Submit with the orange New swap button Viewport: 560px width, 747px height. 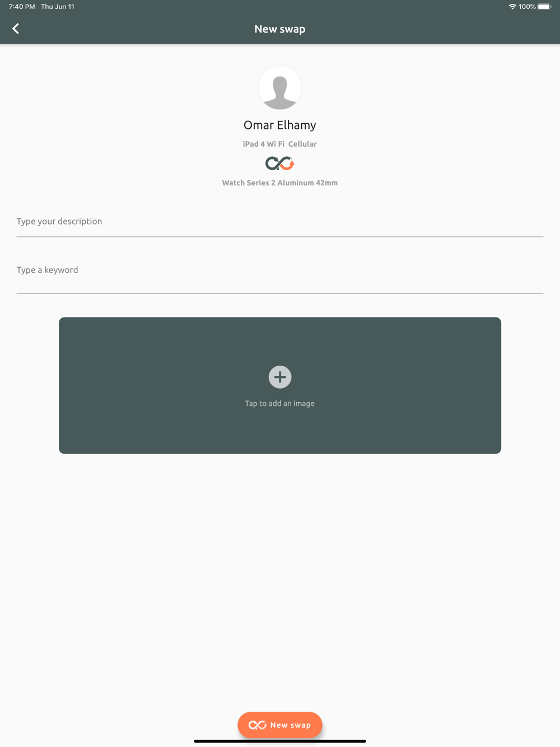pyautogui.click(x=280, y=725)
